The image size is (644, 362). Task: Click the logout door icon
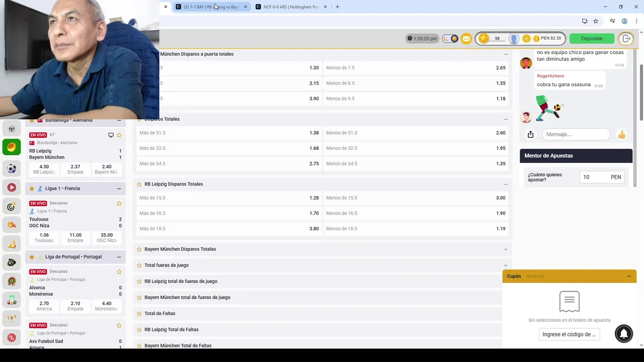pyautogui.click(x=626, y=39)
